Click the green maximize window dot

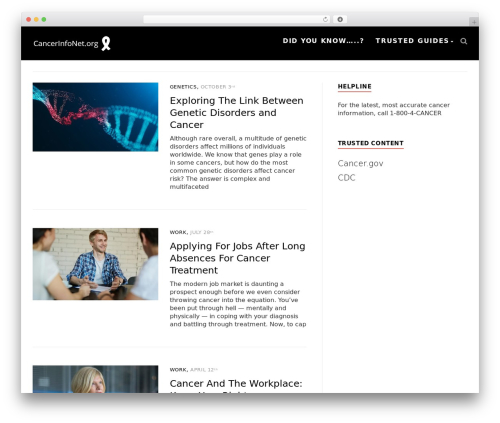point(44,19)
